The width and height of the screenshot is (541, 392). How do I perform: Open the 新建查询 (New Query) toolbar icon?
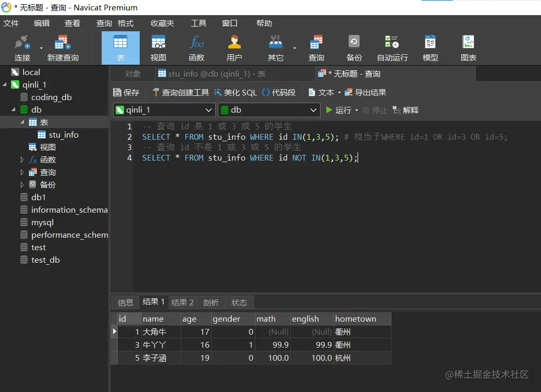pos(63,48)
